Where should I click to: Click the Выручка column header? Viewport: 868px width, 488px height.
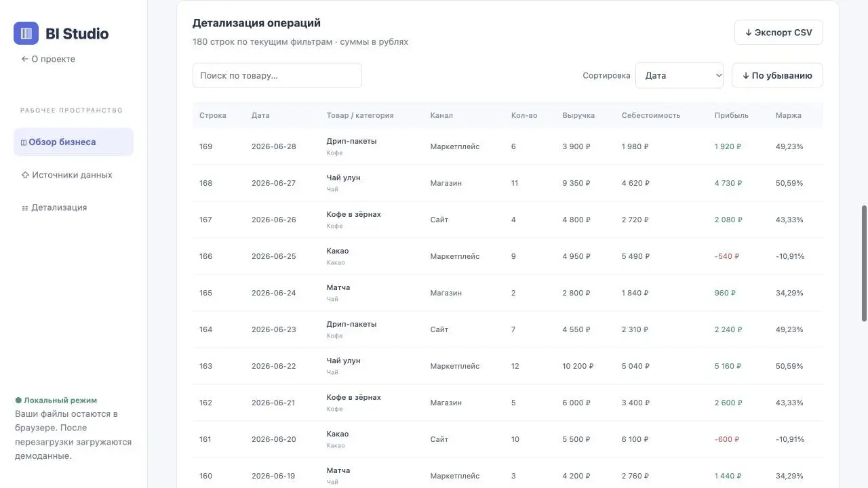[578, 115]
